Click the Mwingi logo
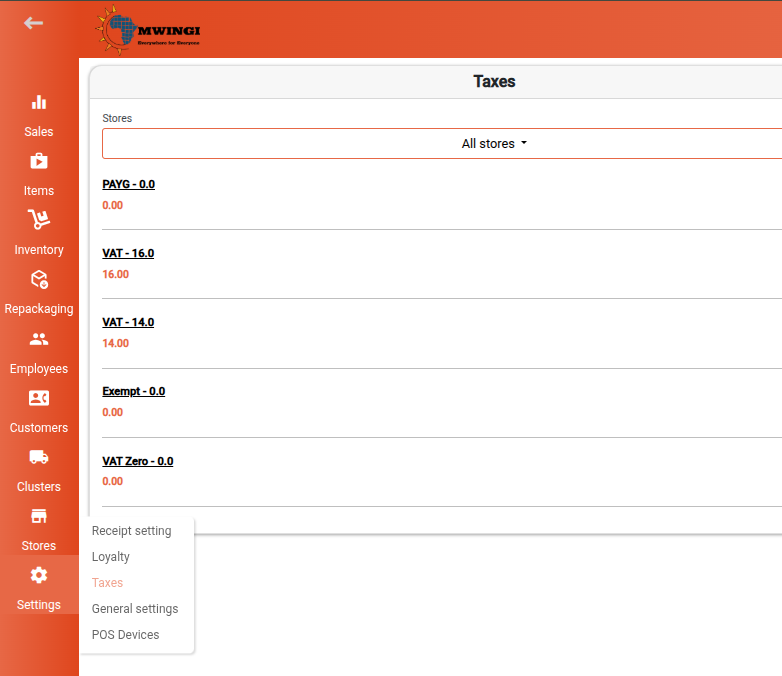Image resolution: width=782 pixels, height=676 pixels. point(148,30)
